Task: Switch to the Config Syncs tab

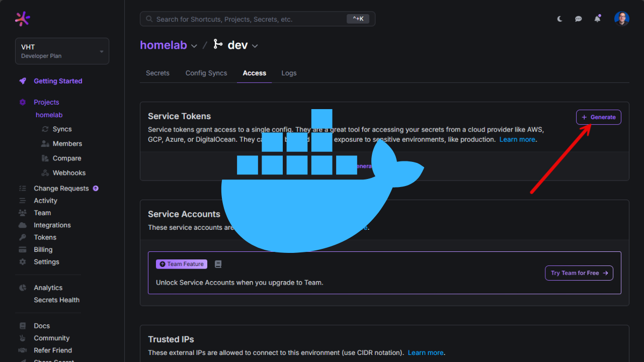Action: (206, 73)
